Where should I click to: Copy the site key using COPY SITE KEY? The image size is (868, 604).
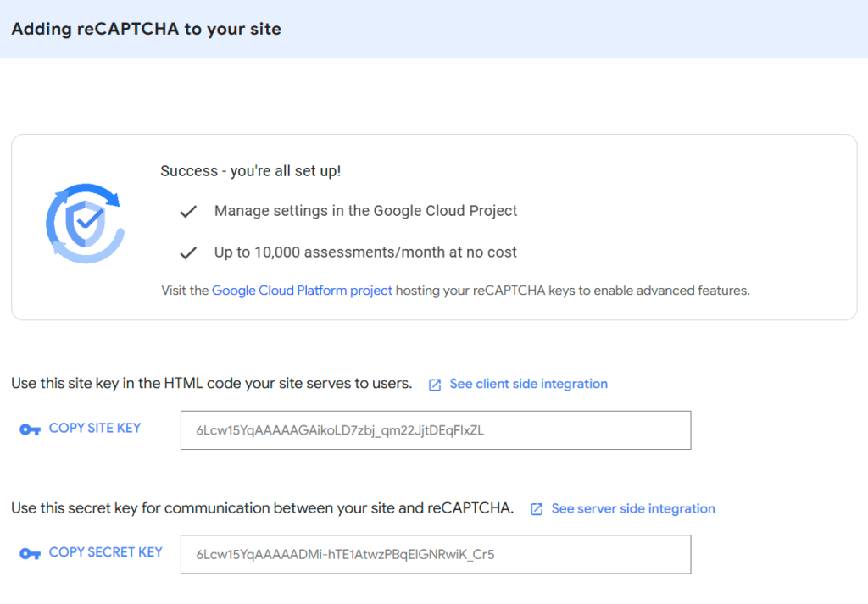point(95,428)
